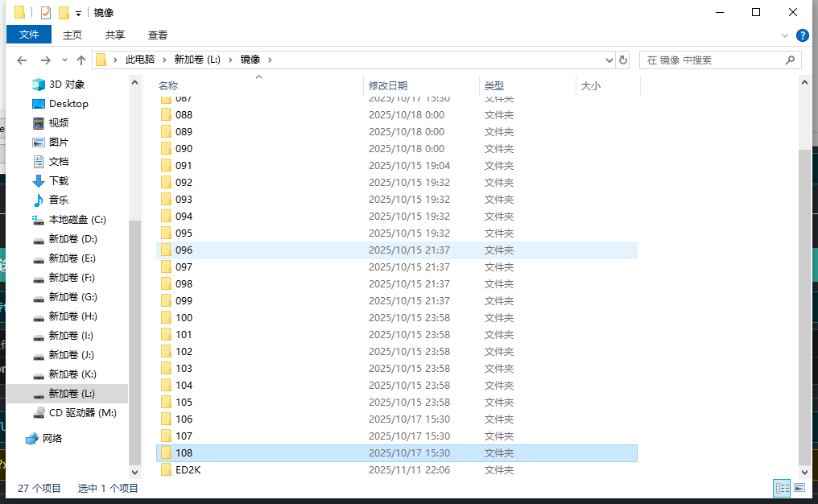Switch to large thumbnails view
Image resolution: width=818 pixels, height=504 pixels.
point(799,487)
